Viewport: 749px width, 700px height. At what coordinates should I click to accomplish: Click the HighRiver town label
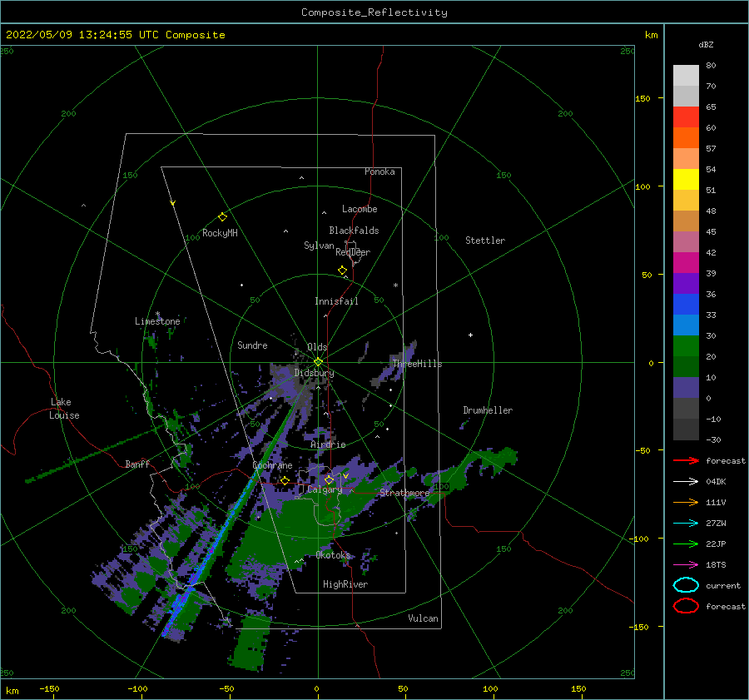click(345, 584)
